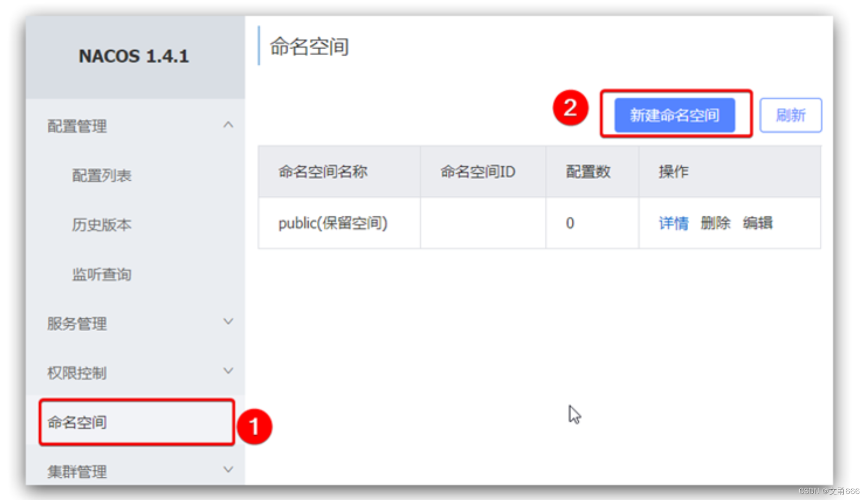Click the public(保留空间) table cell

tap(340, 223)
